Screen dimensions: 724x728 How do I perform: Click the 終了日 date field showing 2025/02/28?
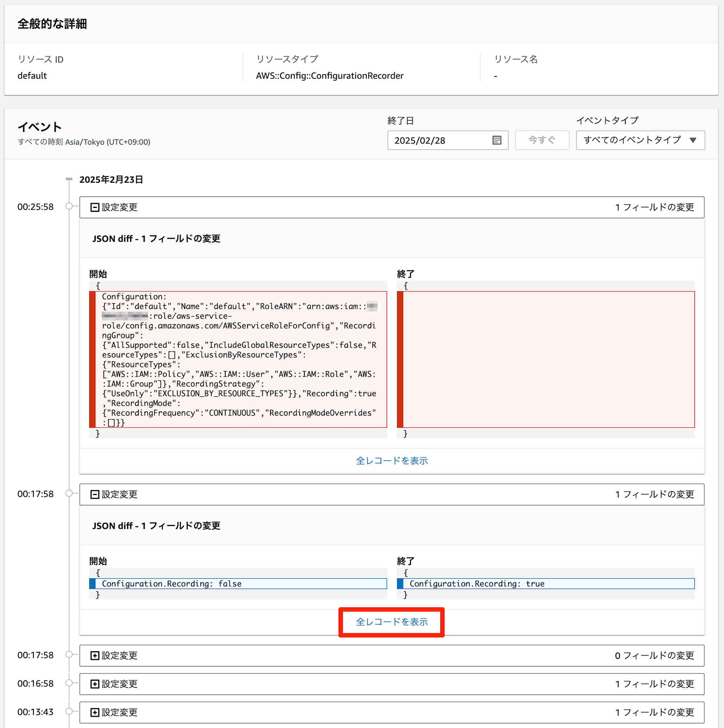click(448, 140)
